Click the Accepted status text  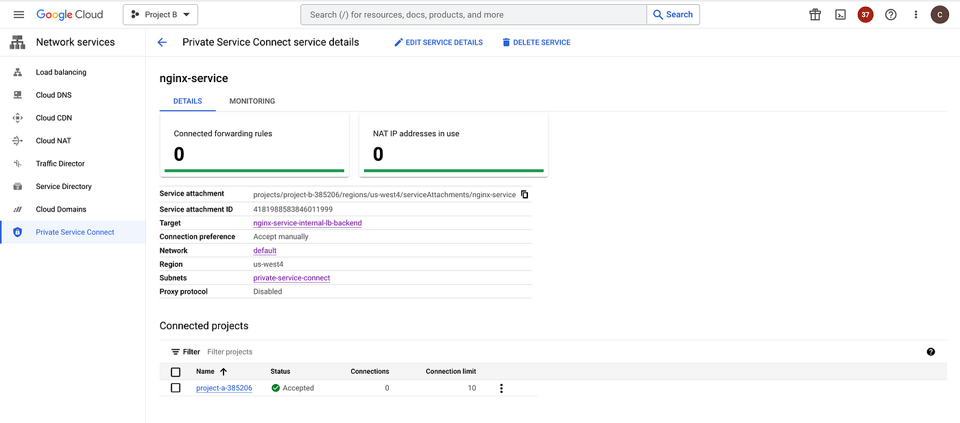coord(298,388)
